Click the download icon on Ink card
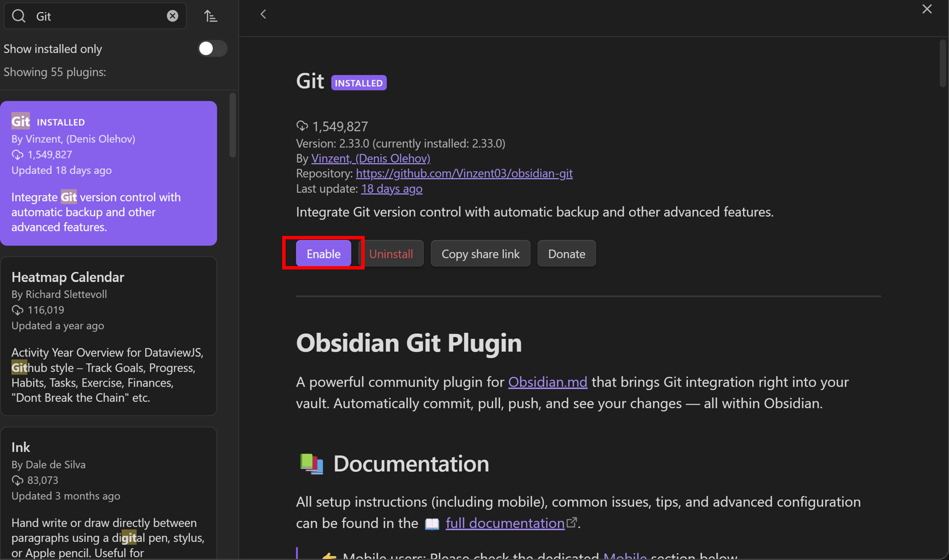This screenshot has height=560, width=949. pos(18,480)
